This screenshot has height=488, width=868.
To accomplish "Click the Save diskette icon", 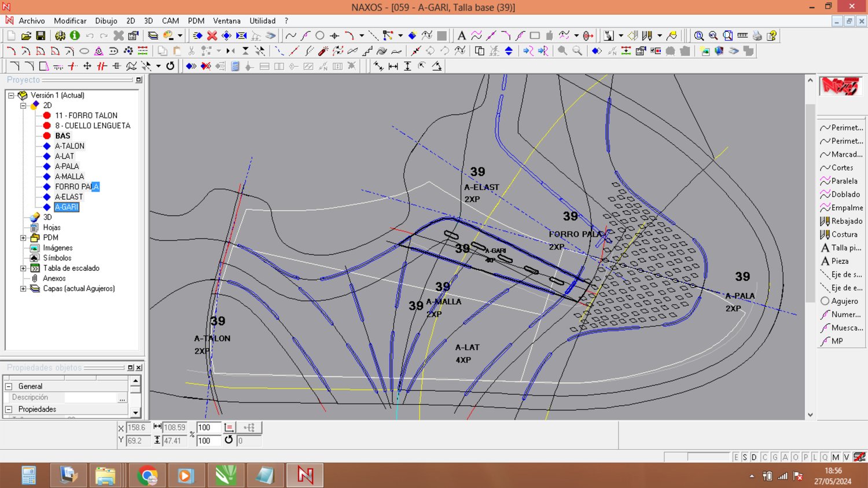I will [41, 36].
